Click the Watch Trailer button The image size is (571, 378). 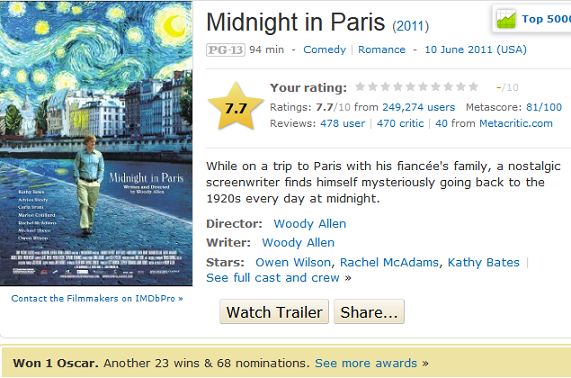tap(274, 312)
